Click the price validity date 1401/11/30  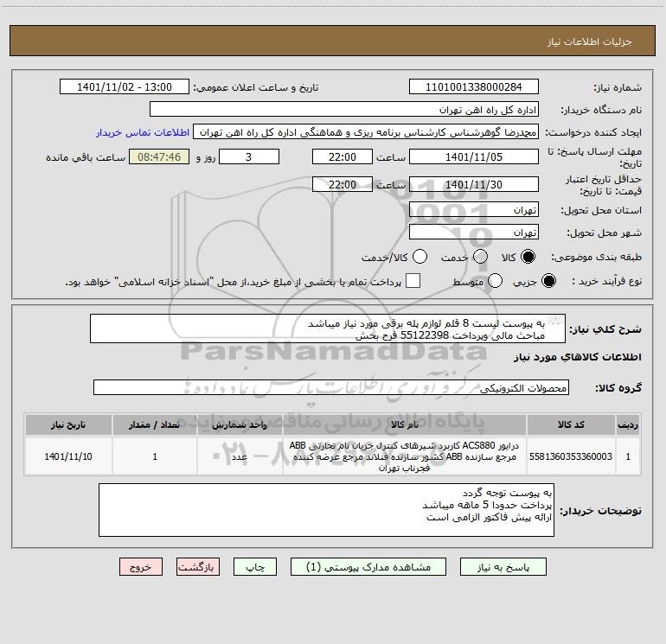click(474, 185)
